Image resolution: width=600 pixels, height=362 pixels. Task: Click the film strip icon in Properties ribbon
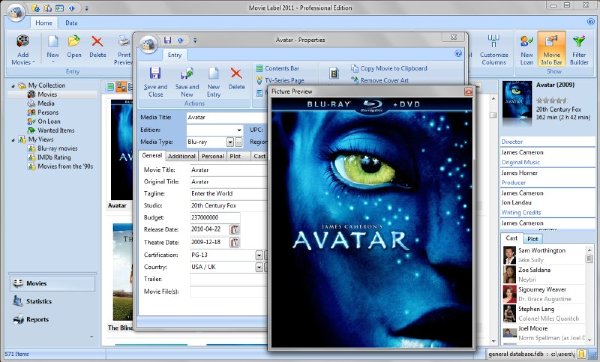coord(334,73)
